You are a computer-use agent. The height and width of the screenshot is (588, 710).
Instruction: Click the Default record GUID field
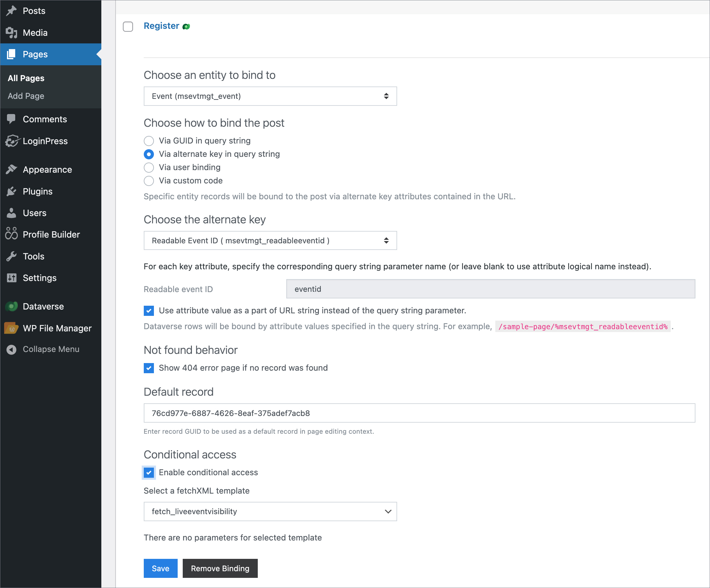(x=419, y=413)
